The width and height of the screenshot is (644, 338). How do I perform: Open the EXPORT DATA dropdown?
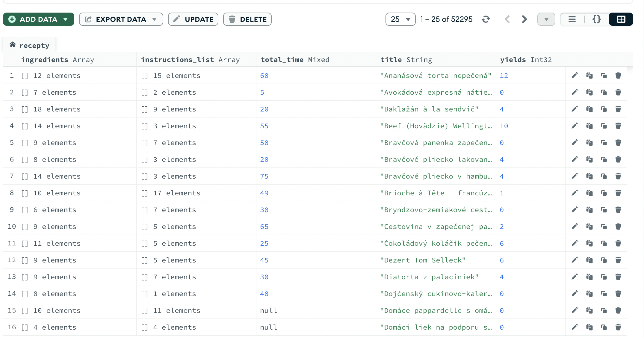(121, 19)
